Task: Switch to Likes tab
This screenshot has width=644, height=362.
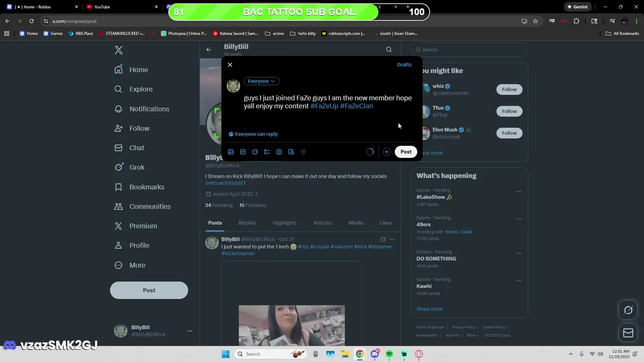Action: 386,223
